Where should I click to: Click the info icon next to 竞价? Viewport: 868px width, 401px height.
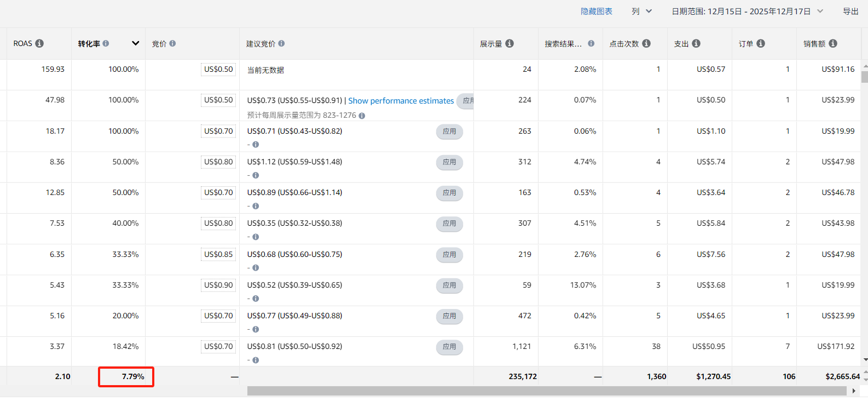172,44
